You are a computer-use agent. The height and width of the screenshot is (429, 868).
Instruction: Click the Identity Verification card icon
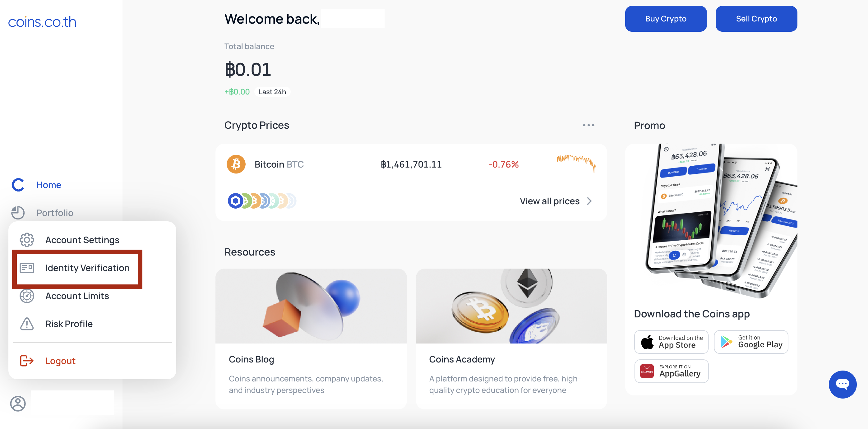[27, 268]
